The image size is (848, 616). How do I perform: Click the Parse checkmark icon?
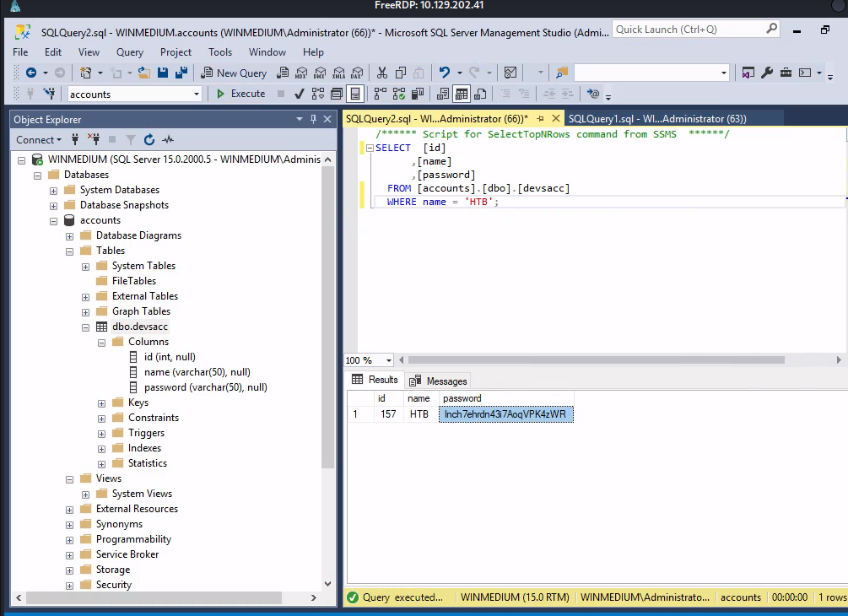click(x=299, y=94)
